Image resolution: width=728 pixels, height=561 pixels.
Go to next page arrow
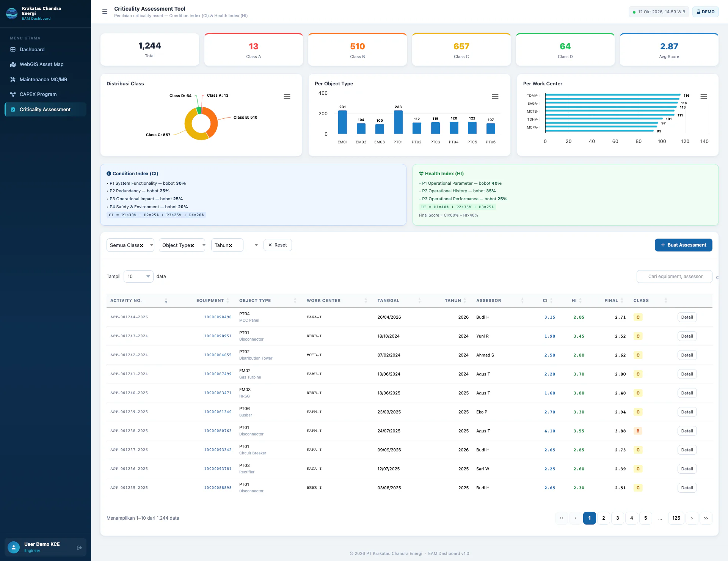click(x=692, y=518)
